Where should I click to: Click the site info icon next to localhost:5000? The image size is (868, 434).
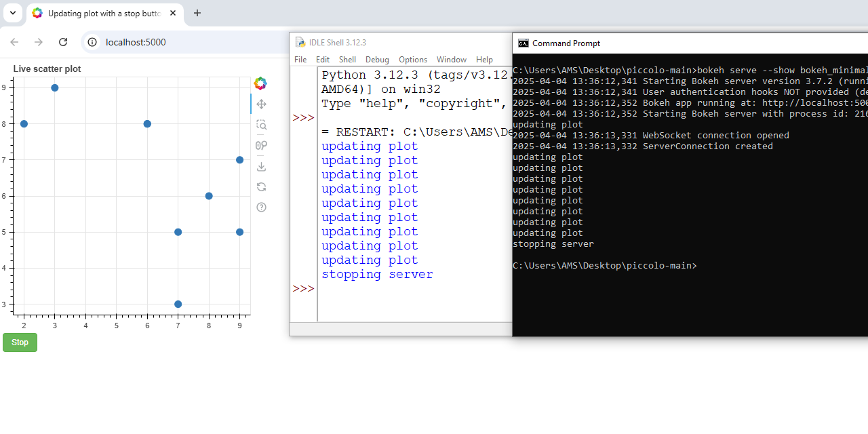point(92,42)
